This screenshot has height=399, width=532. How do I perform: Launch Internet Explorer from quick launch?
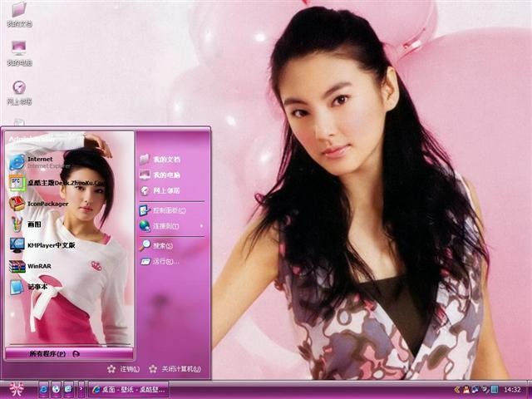(x=44, y=389)
